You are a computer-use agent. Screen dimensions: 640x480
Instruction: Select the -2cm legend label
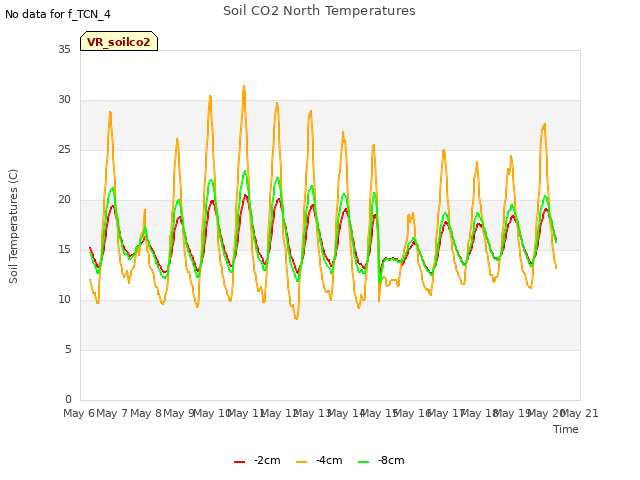[x=267, y=460]
